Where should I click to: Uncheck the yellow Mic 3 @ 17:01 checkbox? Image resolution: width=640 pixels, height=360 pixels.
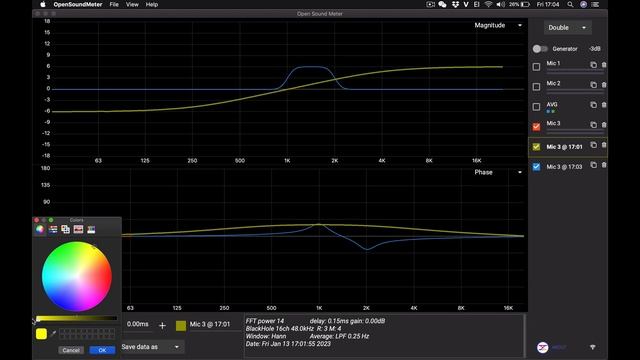click(536, 147)
